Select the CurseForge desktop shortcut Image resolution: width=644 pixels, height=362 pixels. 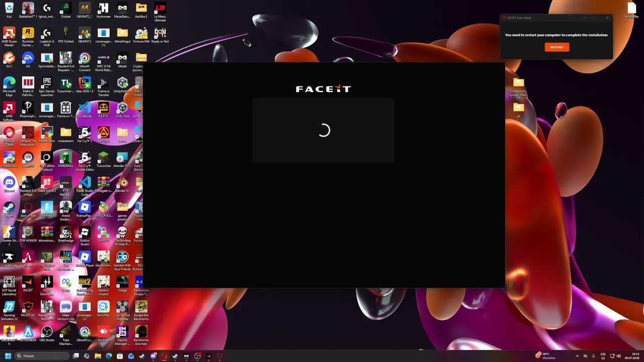(9, 259)
